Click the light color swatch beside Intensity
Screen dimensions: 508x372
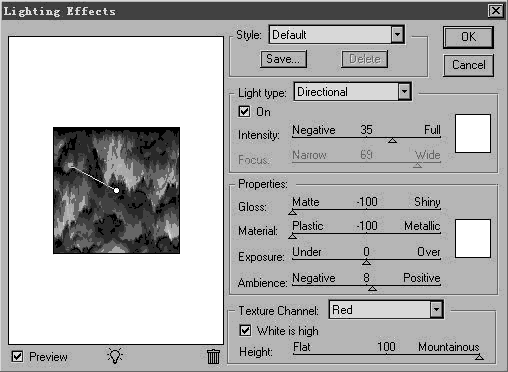pos(473,133)
